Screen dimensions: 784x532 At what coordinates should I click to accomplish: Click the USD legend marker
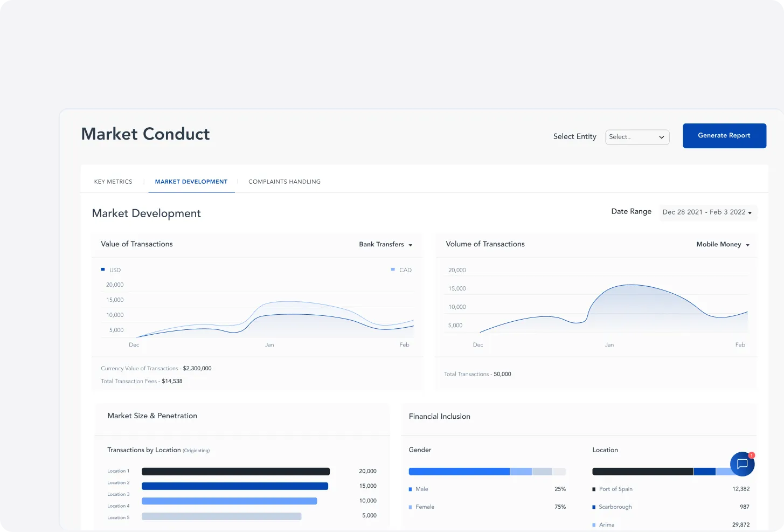point(103,270)
